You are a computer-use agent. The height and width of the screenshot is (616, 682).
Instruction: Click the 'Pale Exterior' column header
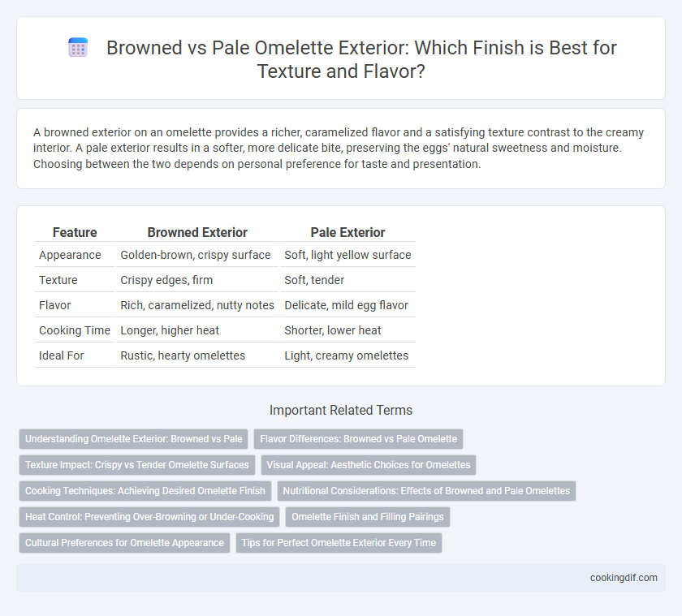point(347,233)
